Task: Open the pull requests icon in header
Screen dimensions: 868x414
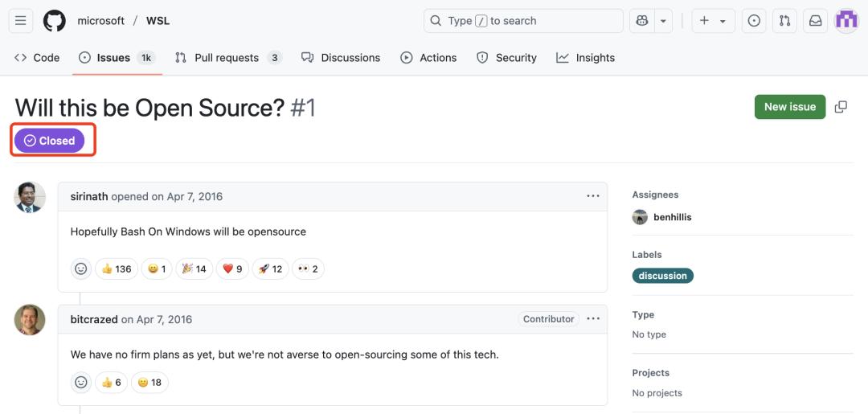Action: (x=784, y=21)
